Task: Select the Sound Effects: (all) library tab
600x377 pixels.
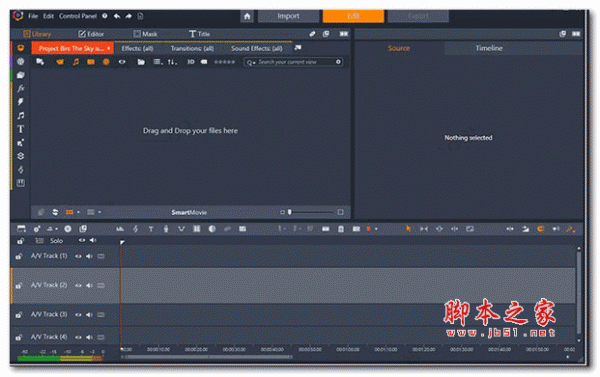Action: tap(257, 48)
